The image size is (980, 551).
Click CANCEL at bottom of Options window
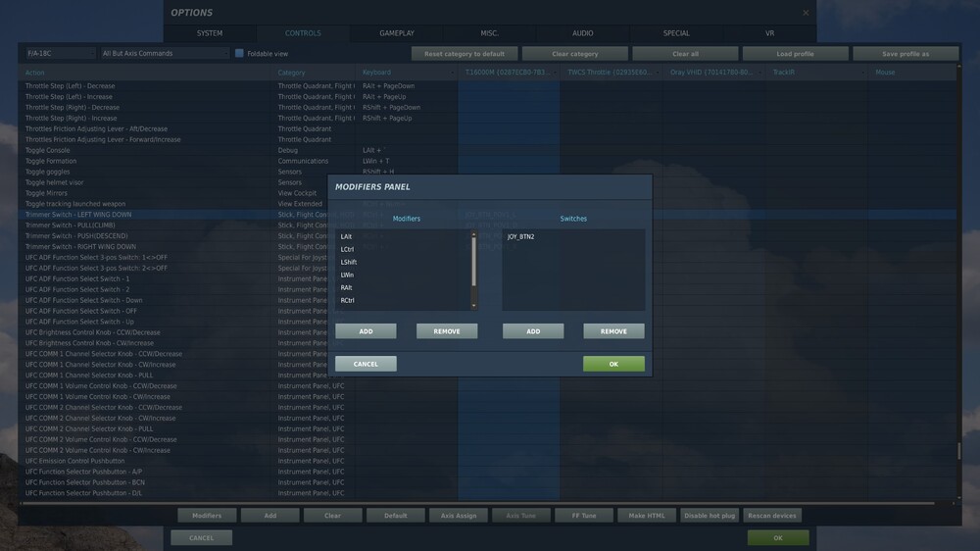(x=201, y=538)
